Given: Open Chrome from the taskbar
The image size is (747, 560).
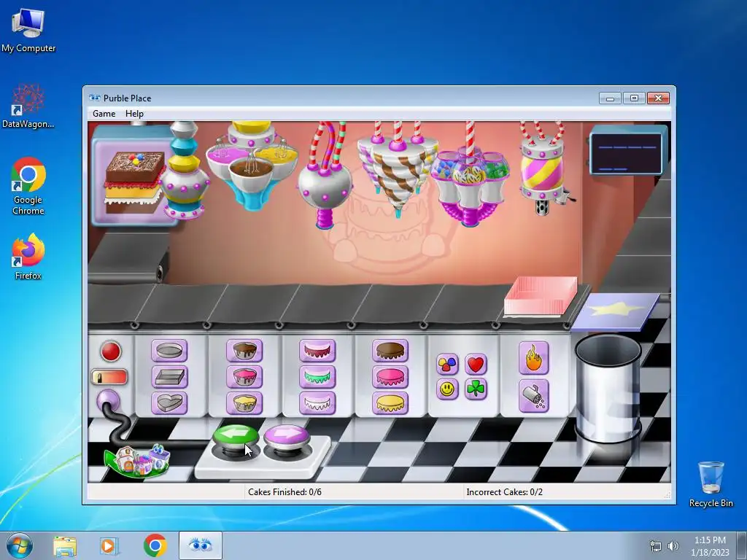Looking at the screenshot, I should tap(155, 545).
